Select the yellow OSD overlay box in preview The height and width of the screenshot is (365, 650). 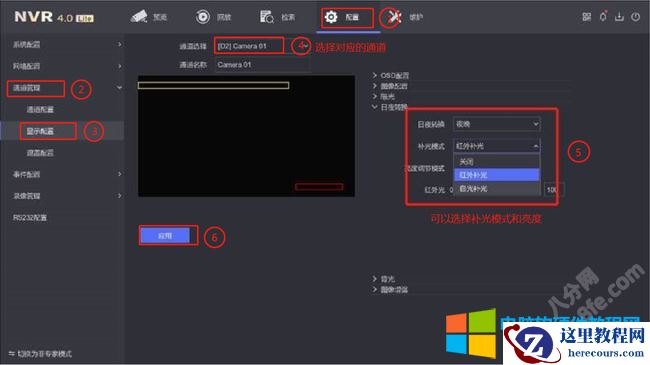[x=213, y=85]
